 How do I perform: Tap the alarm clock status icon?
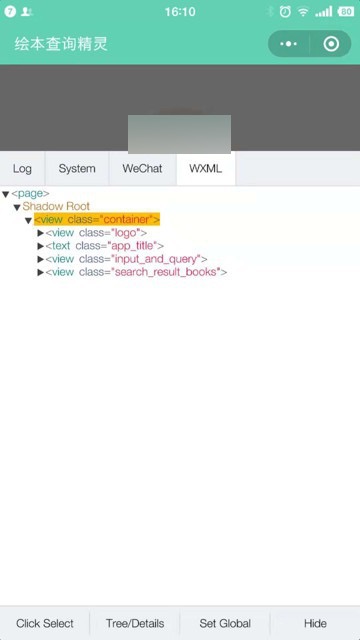tap(285, 12)
